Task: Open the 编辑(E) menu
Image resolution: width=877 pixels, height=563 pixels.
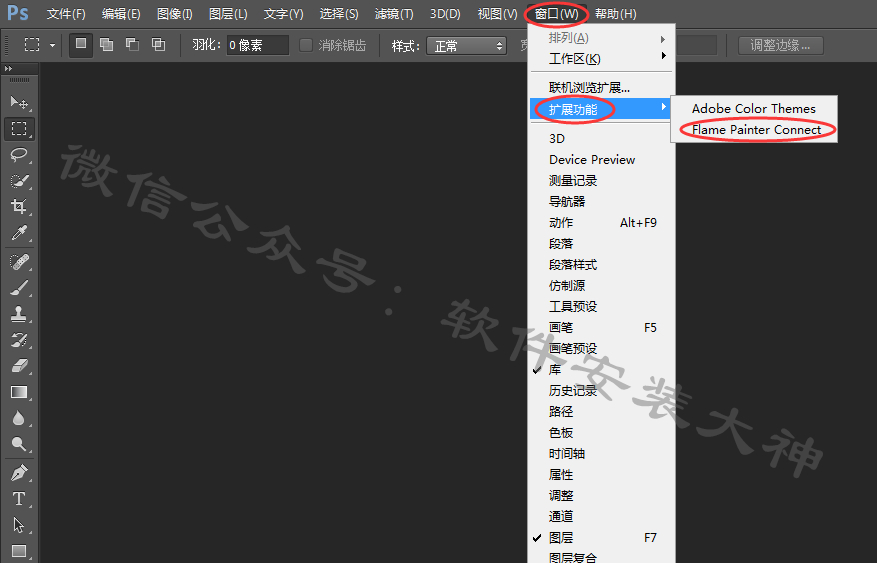Action: tap(121, 14)
